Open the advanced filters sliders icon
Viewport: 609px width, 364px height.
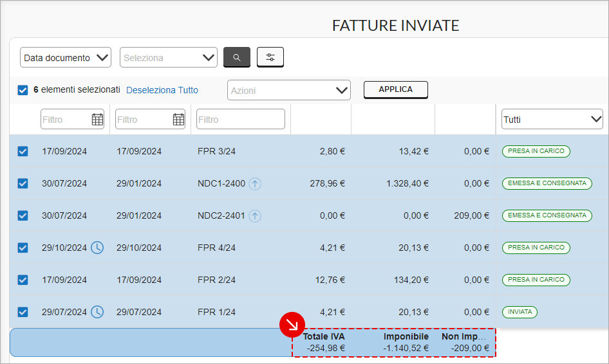pyautogui.click(x=270, y=57)
